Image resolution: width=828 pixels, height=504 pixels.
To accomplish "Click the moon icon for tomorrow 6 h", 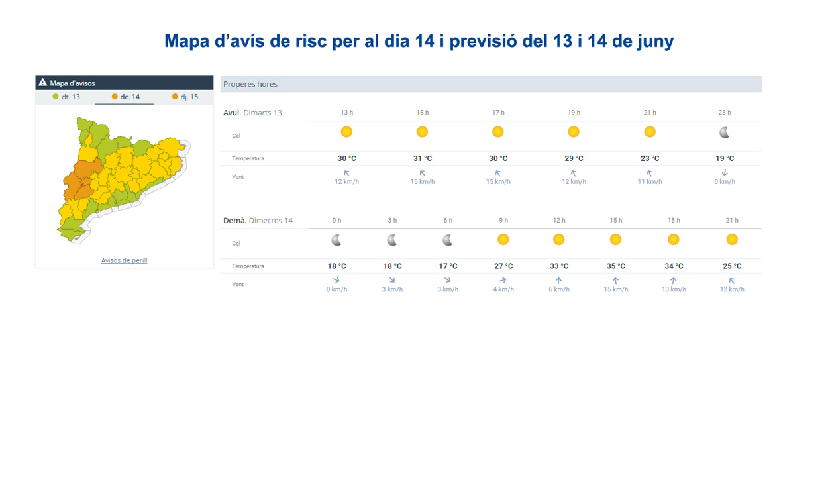I will (448, 240).
